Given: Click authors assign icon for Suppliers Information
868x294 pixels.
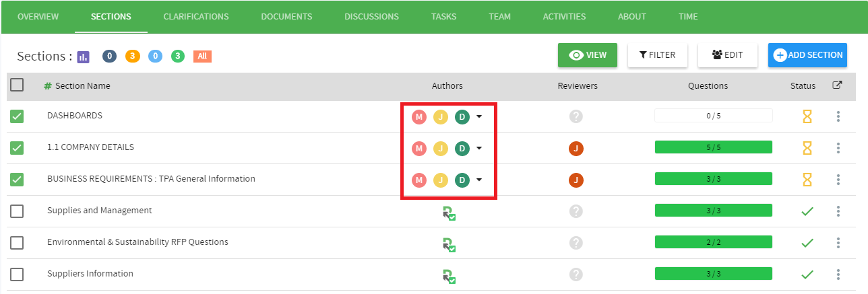Looking at the screenshot, I should point(449,277).
